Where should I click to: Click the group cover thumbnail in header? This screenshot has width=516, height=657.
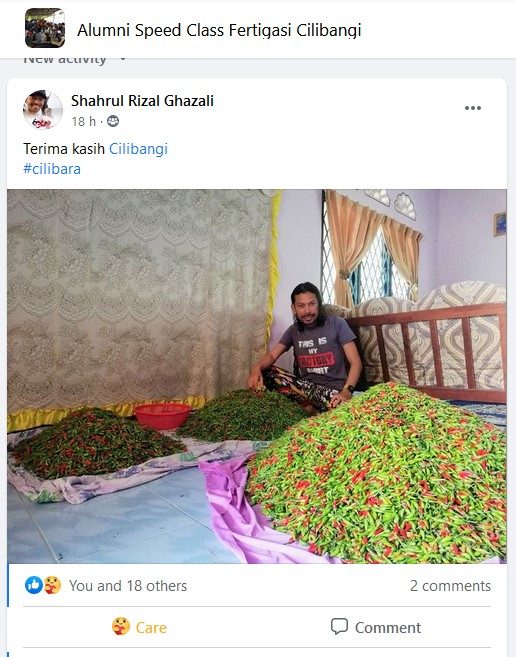45,28
